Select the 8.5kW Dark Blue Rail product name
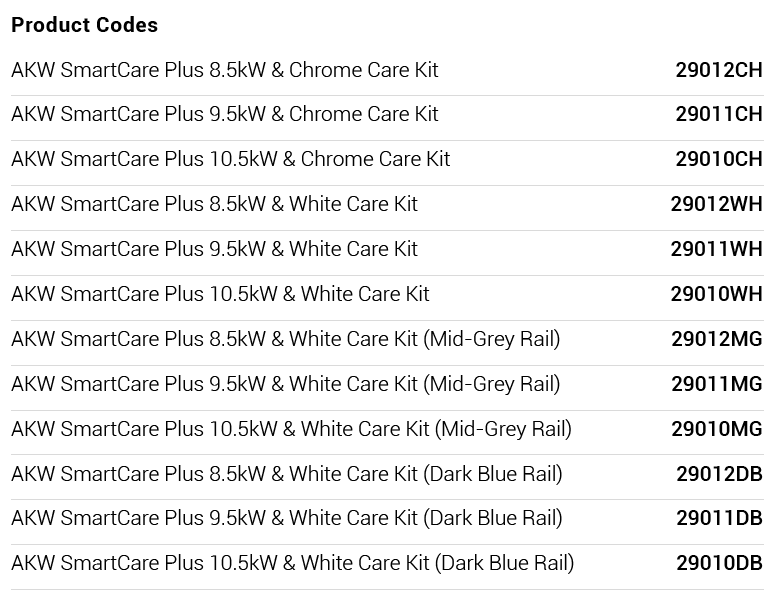The image size is (776, 595). click(x=286, y=474)
